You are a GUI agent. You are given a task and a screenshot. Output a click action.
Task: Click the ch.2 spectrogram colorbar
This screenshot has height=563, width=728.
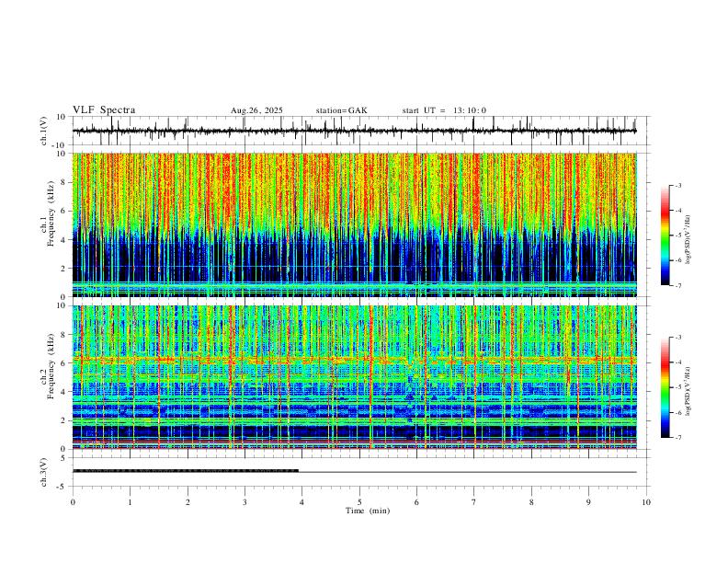[665, 387]
